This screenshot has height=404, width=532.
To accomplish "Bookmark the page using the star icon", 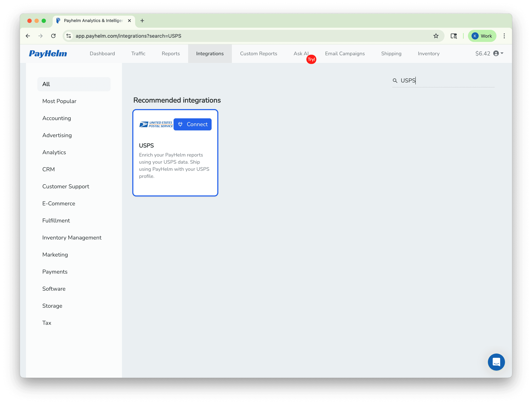I will [x=436, y=36].
